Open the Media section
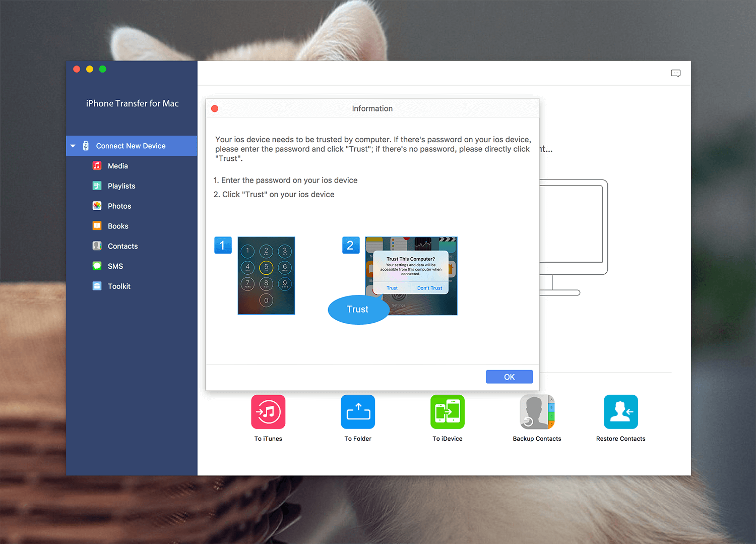The height and width of the screenshot is (544, 756). [117, 166]
